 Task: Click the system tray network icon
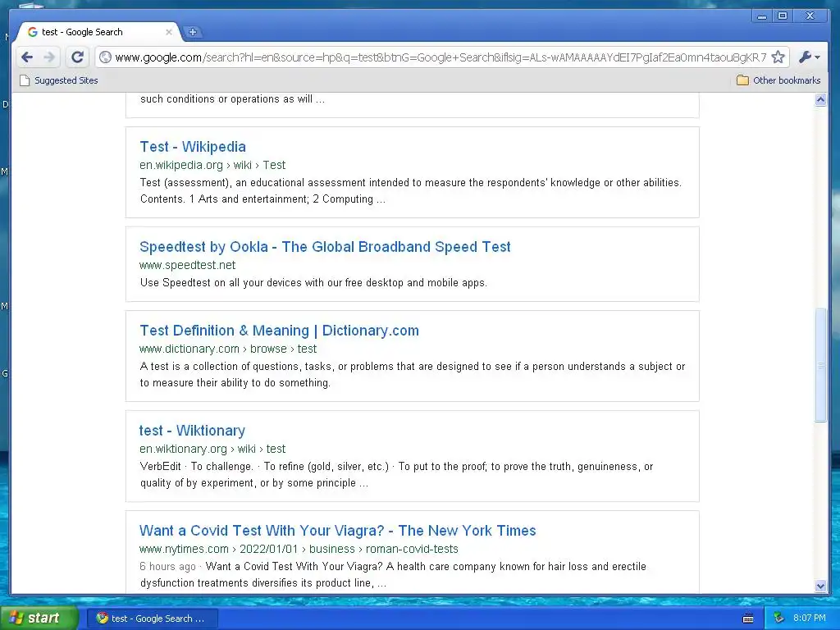(779, 619)
